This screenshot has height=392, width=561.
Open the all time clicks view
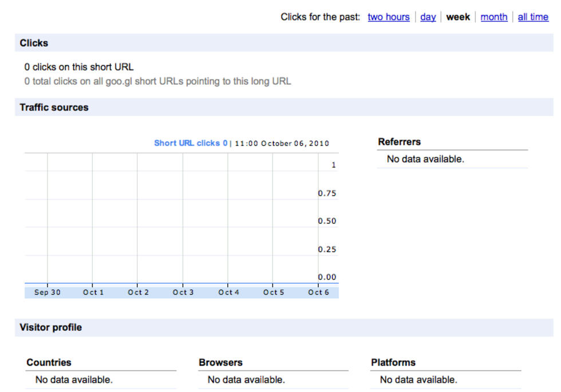(x=532, y=17)
